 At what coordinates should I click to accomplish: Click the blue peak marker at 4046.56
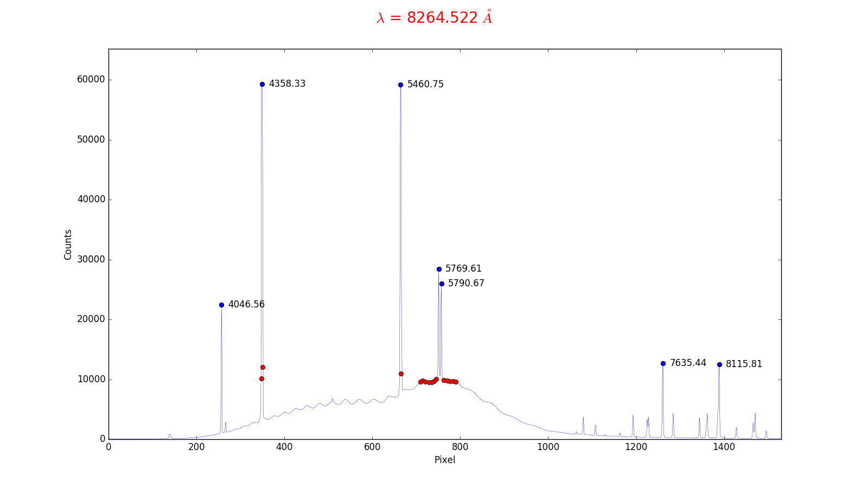tap(221, 305)
